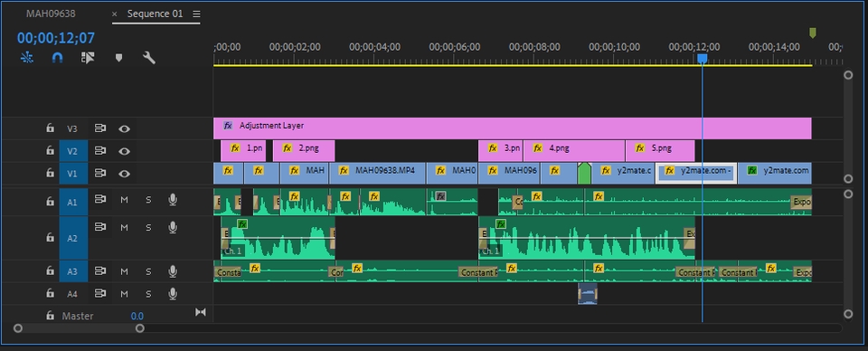This screenshot has width=868, height=351.
Task: Click the blue playhead marker
Action: coord(702,58)
